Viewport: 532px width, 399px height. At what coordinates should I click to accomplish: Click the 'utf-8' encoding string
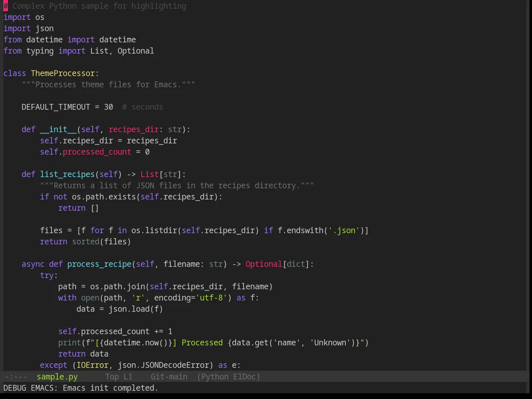coord(211,298)
